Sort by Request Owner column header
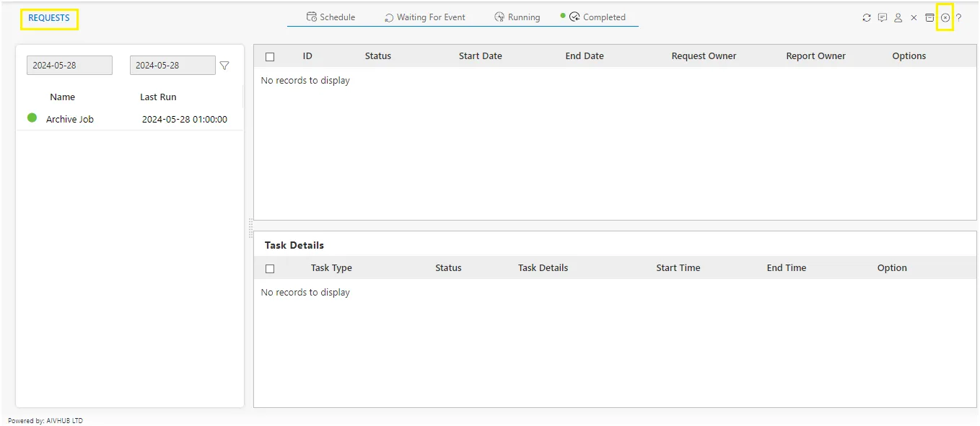This screenshot has height=426, width=980. tap(704, 56)
